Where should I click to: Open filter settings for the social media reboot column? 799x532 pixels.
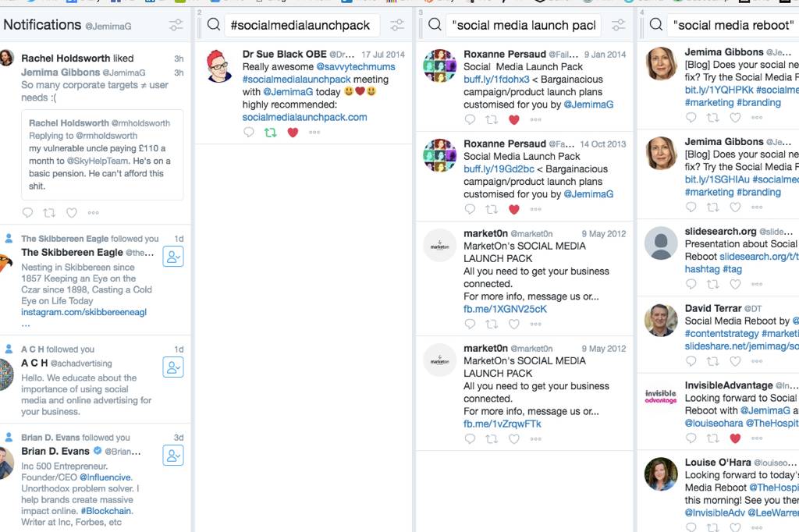pos(797,25)
